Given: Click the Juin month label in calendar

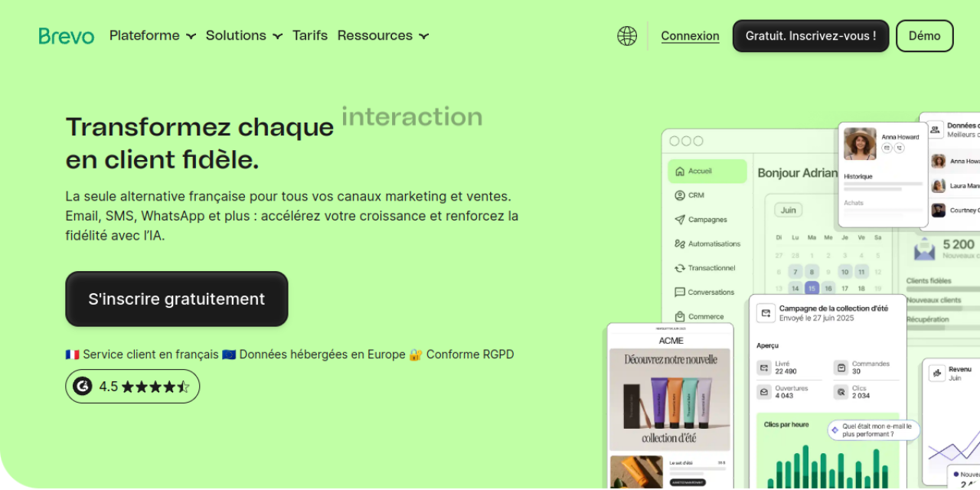Looking at the screenshot, I should 789,210.
